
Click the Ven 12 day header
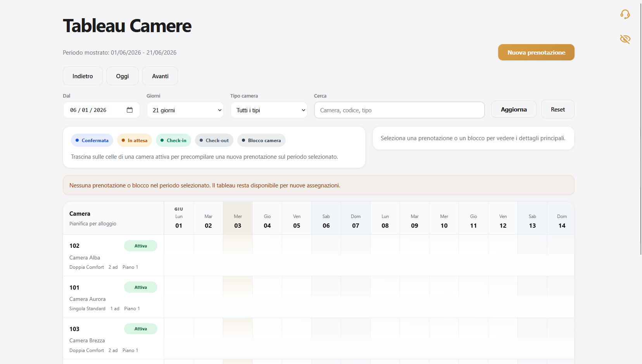point(503,218)
